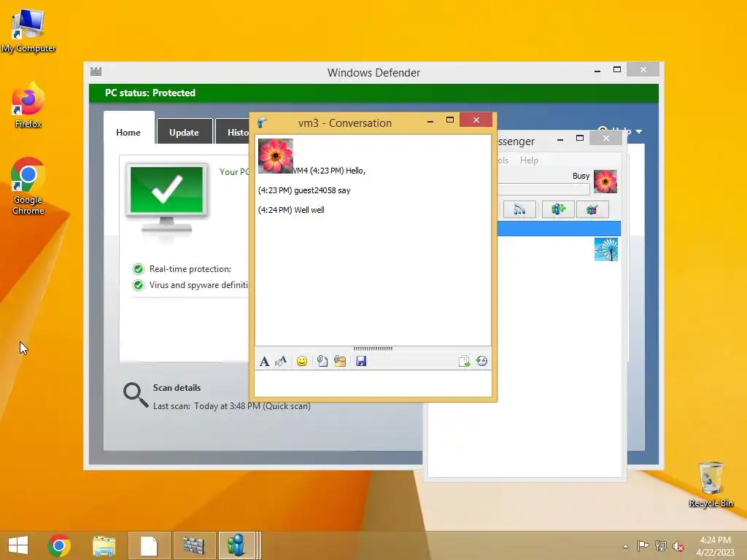Click the blank document taskbar icon
The image size is (747, 560).
click(x=149, y=545)
